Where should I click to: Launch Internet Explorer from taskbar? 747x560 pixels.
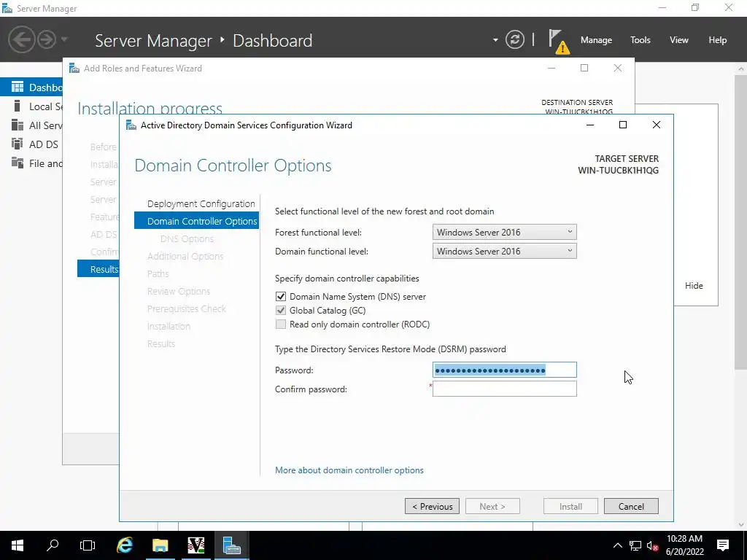[125, 545]
